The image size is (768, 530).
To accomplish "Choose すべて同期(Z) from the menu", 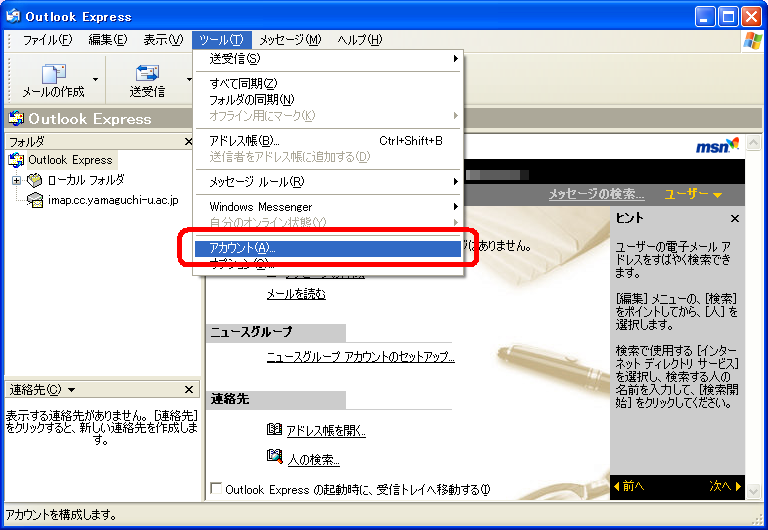I will pos(327,83).
